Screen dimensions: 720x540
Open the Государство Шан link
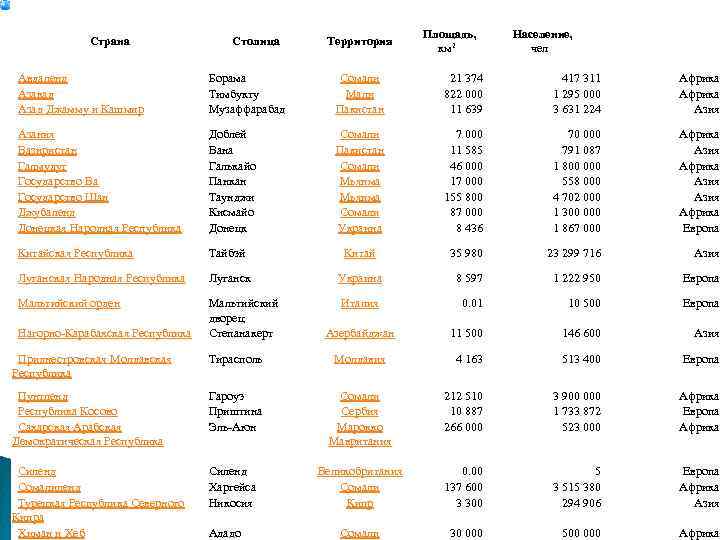(x=63, y=197)
